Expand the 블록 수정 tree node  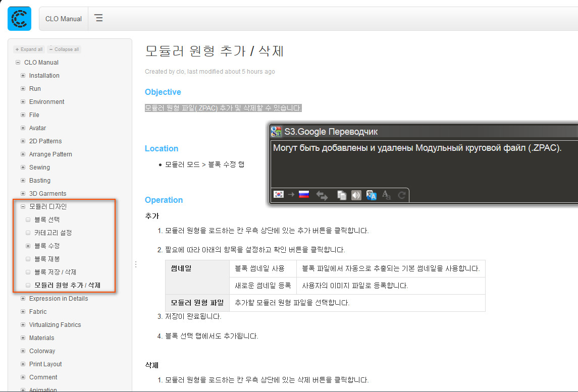[28, 246]
